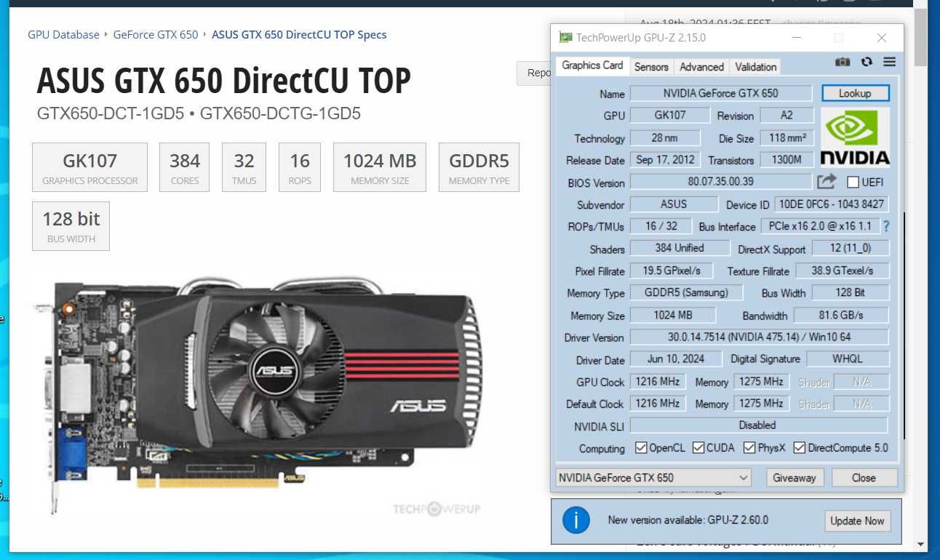Click the Technology 28 nm field

click(x=665, y=137)
